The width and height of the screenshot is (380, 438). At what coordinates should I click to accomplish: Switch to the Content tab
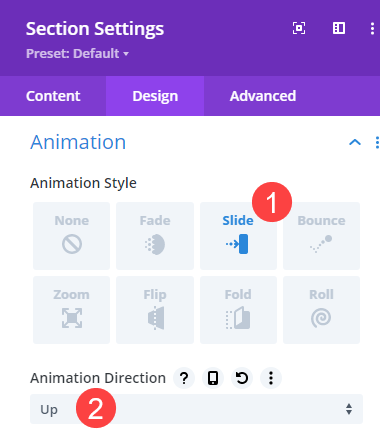tap(53, 96)
